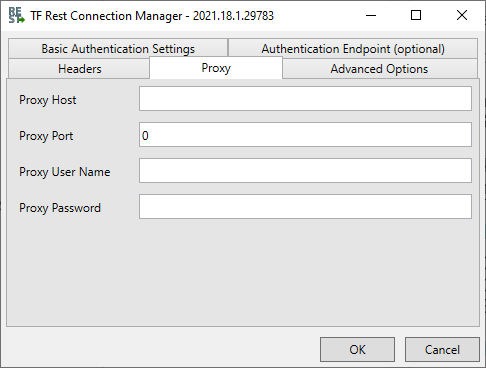Close the TF Rest Connection Manager window

pyautogui.click(x=462, y=15)
